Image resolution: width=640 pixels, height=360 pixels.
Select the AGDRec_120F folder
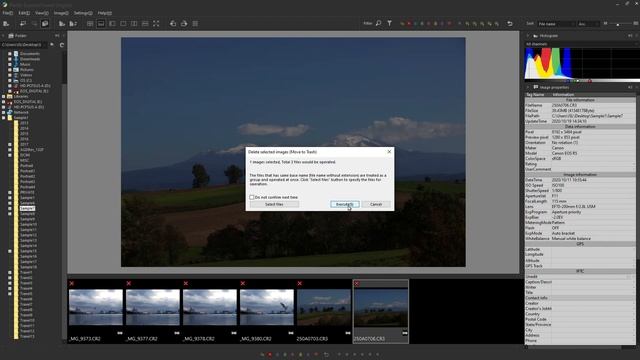pos(31,150)
